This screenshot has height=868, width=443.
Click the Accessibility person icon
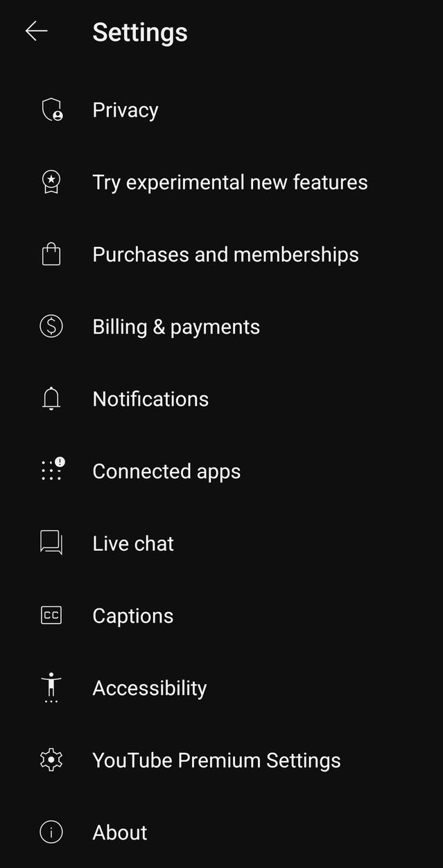51,688
